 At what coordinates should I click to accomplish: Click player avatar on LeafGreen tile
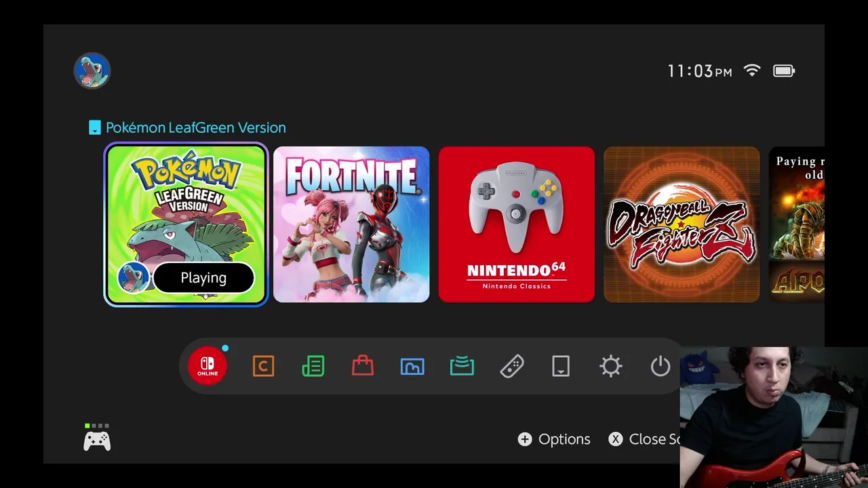(x=134, y=278)
